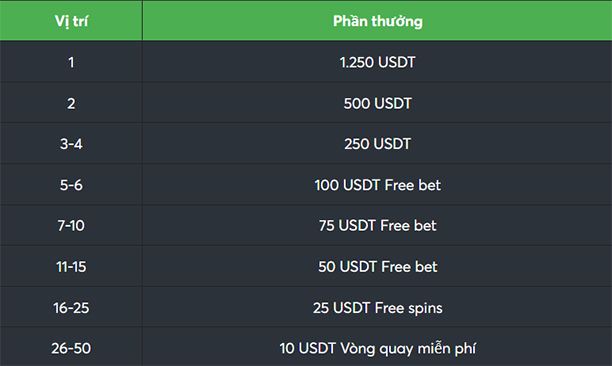612x366 pixels.
Task: Click 'Free bet' text in the 5-6 row
Action: point(413,185)
